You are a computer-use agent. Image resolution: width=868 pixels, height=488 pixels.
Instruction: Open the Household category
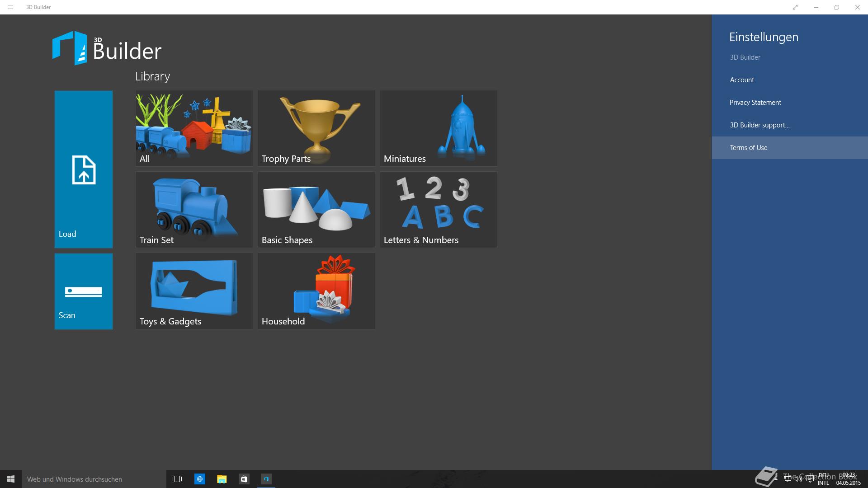pos(316,291)
